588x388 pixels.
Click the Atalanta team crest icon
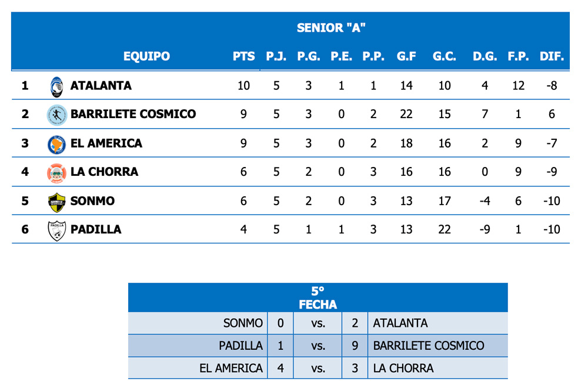click(x=56, y=86)
